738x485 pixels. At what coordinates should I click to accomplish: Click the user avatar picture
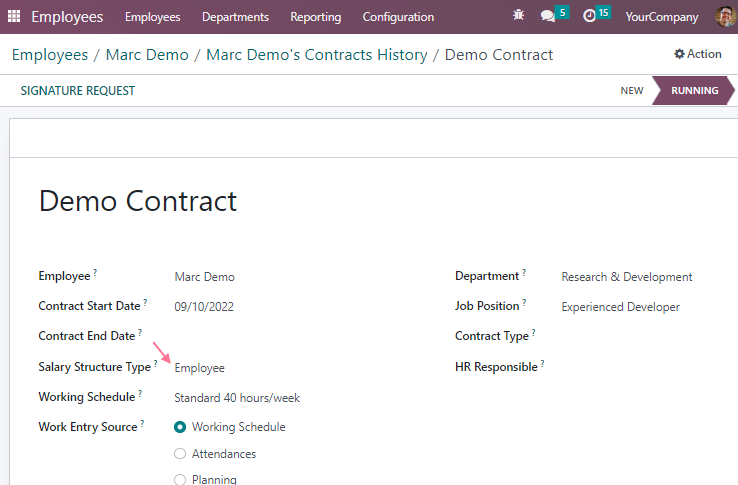(725, 16)
